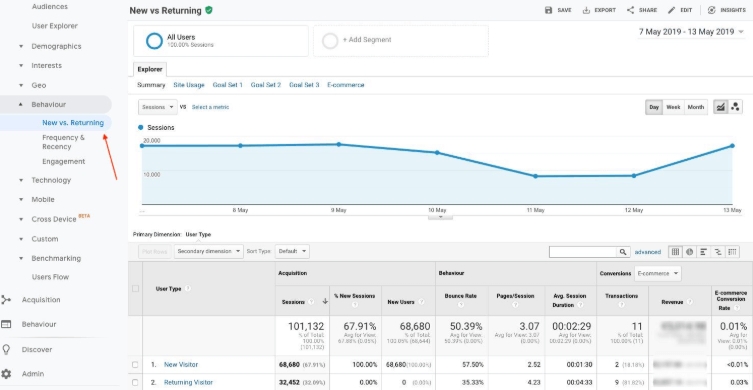753x390 pixels.
Task: Select the pie chart percentage view icon
Action: click(x=690, y=252)
